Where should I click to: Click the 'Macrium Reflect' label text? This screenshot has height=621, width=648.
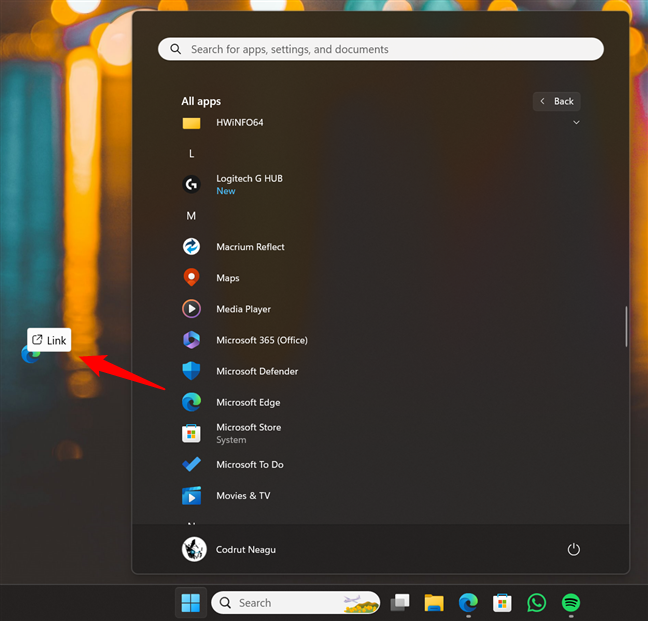click(x=250, y=247)
